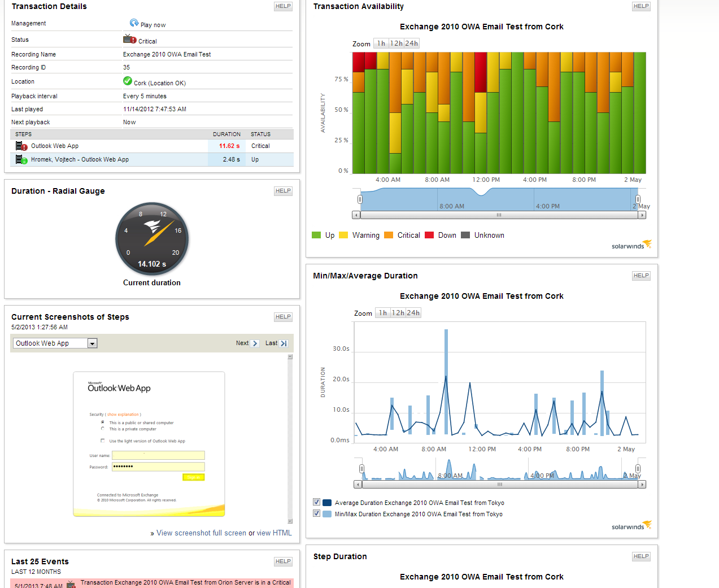
Task: Click the Hromek, Vojtech step icon
Action: pos(21,160)
